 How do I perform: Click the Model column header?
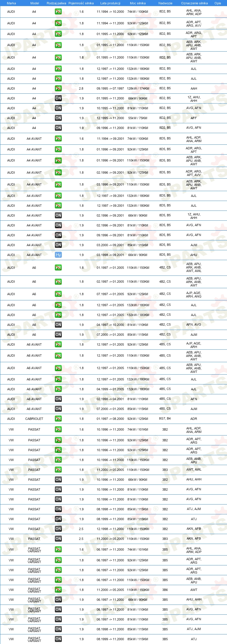coord(35,3)
